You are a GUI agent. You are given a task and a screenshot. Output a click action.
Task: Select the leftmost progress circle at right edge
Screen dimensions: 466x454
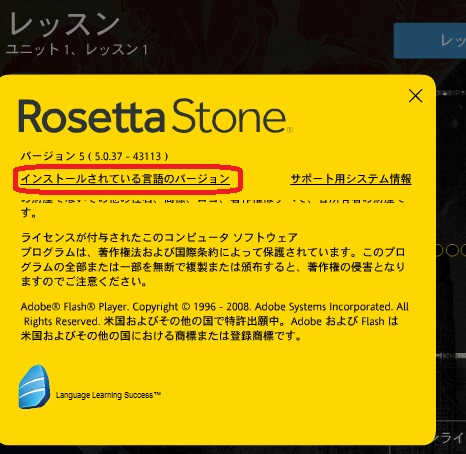click(x=440, y=250)
